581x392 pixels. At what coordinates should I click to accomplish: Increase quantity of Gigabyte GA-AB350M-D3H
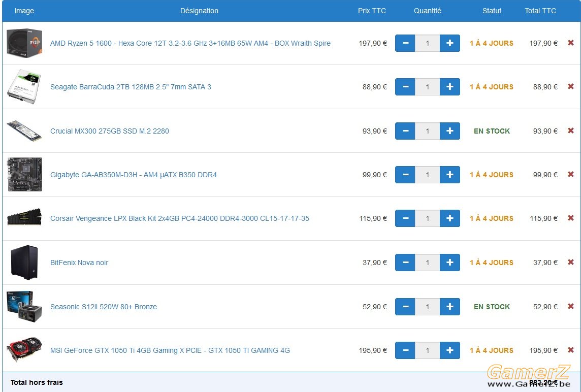click(450, 175)
